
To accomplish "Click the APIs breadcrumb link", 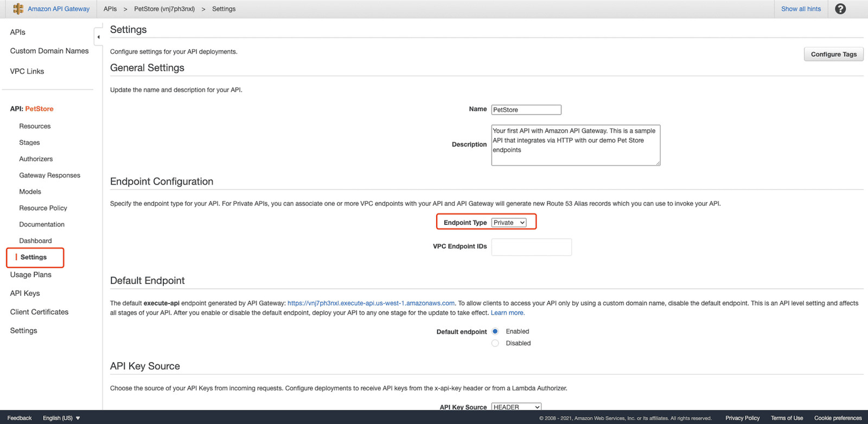I will tap(110, 9).
